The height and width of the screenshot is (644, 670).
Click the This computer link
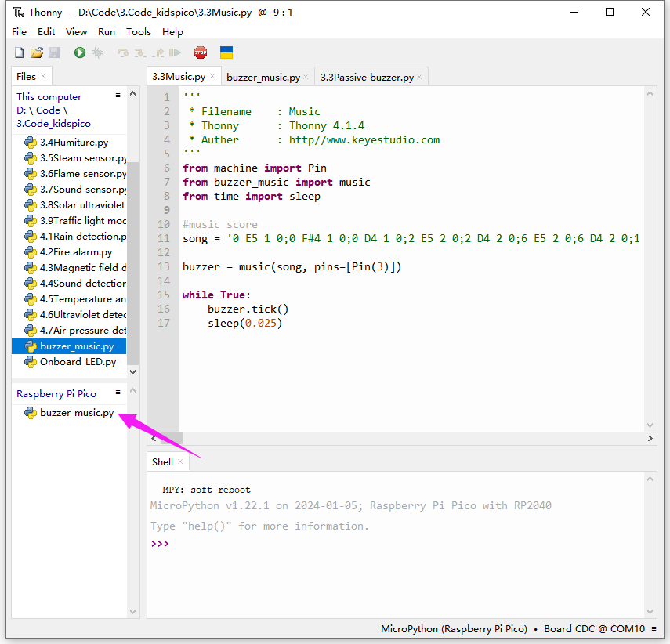click(49, 97)
